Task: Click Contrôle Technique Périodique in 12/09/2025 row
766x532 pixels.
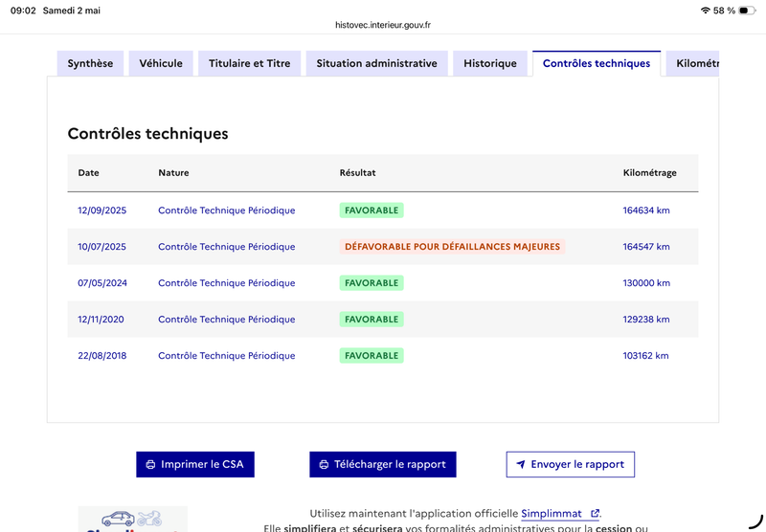Action: tap(227, 211)
